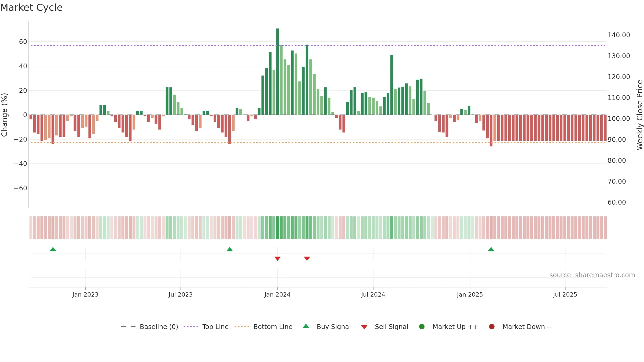Click the 100.00 price axis value
Image resolution: width=644 pixels, height=362 pixels.
coord(619,119)
